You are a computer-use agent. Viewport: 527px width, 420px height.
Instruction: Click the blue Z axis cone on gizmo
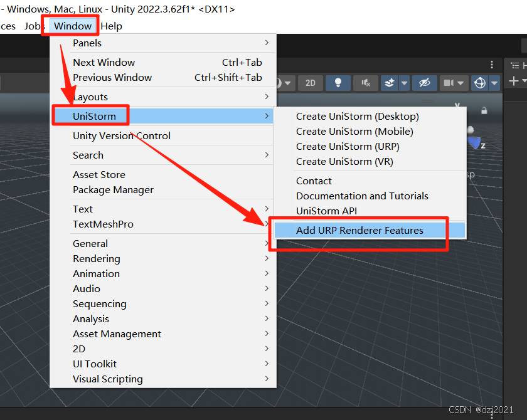click(x=474, y=144)
